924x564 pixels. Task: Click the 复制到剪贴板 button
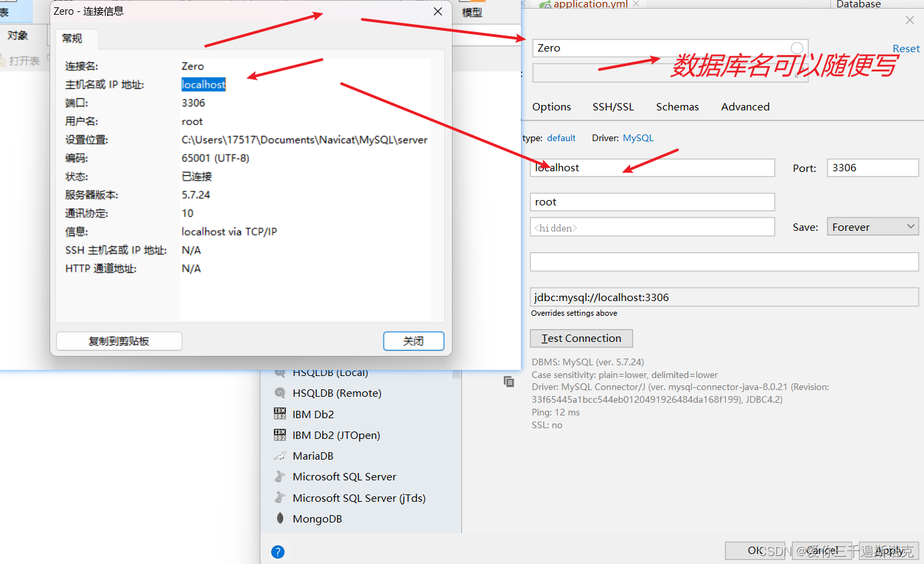tap(119, 341)
